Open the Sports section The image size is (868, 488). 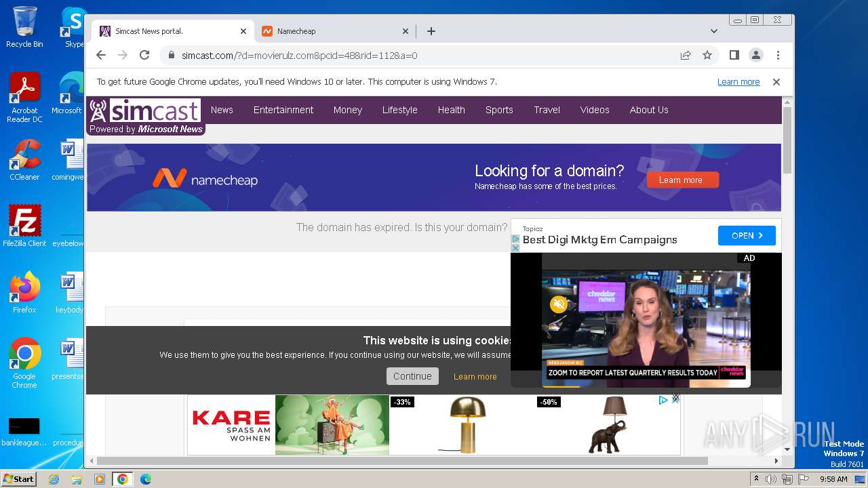pyautogui.click(x=499, y=110)
